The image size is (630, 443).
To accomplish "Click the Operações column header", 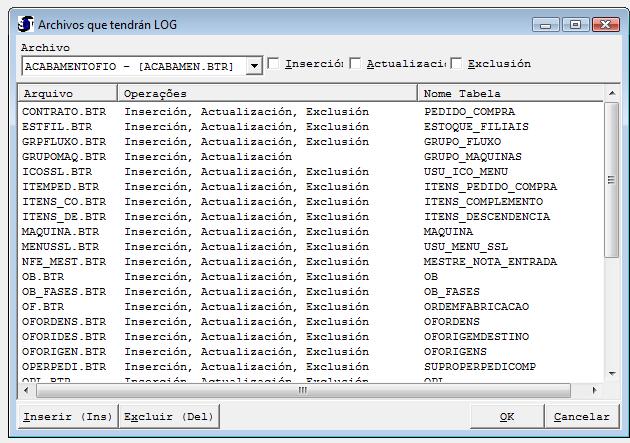I will click(x=267, y=93).
